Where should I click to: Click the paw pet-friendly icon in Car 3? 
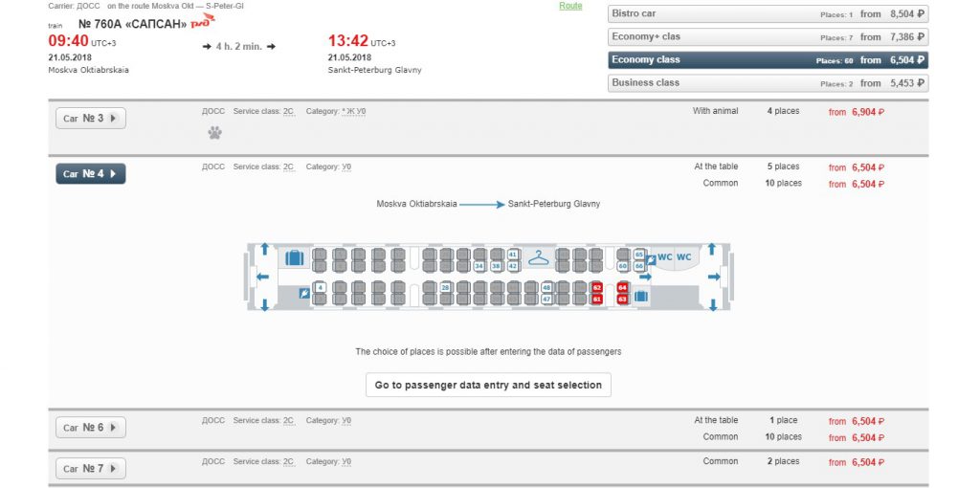click(215, 132)
